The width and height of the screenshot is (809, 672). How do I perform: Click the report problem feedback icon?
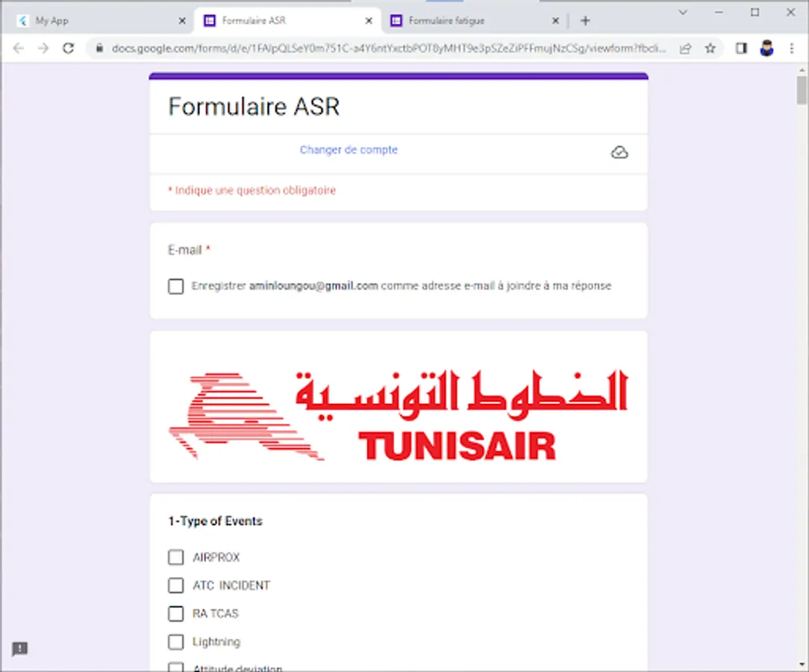(19, 649)
